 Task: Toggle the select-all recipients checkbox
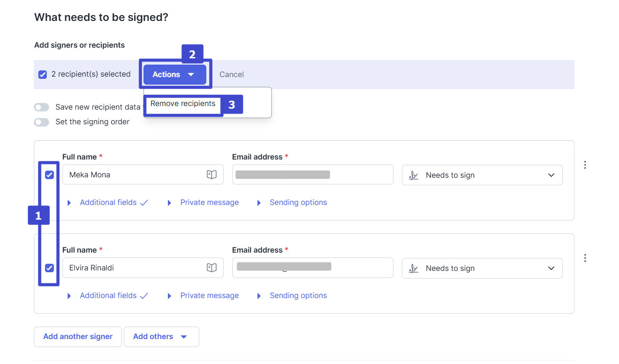click(43, 74)
